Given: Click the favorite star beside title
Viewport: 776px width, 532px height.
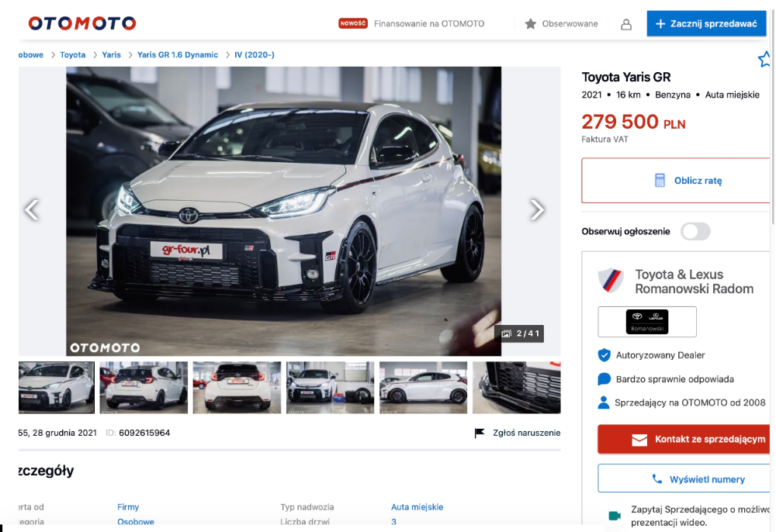Looking at the screenshot, I should point(764,60).
